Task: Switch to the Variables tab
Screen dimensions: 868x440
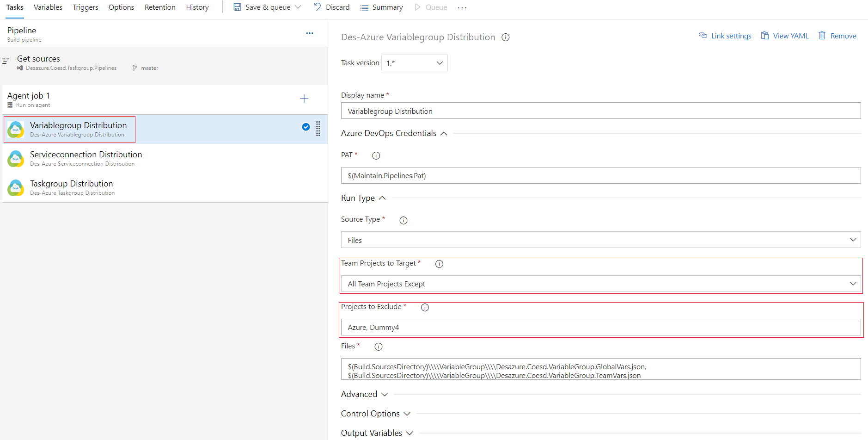Action: (x=48, y=7)
